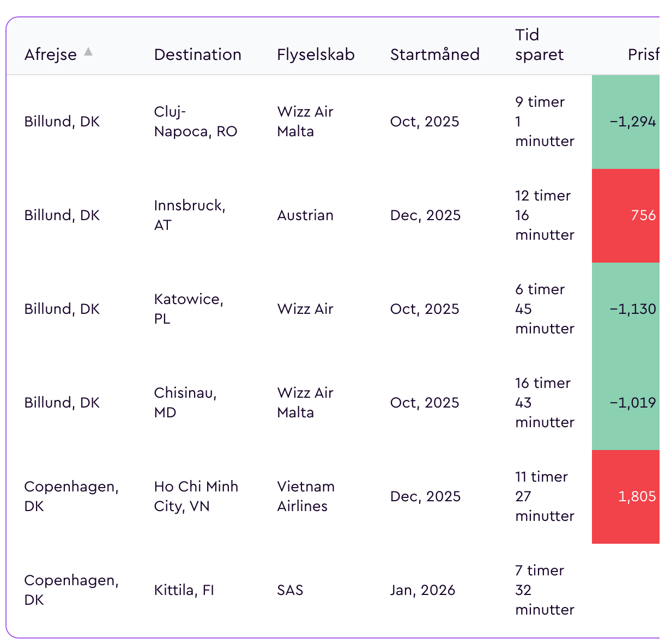
Task: Sort by the Destination column header
Action: coord(197,54)
